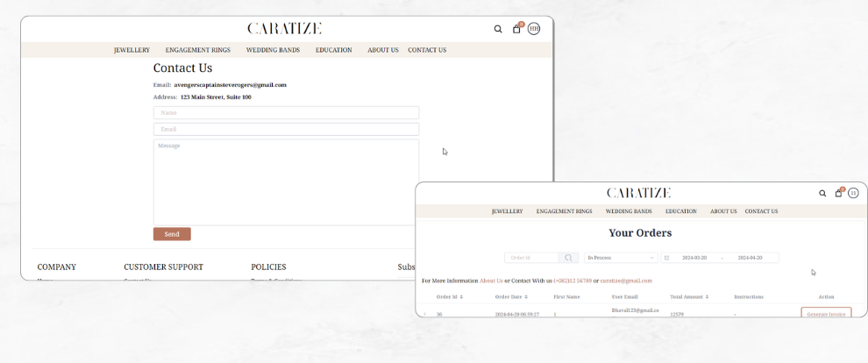
Task: Open Engagement Rings menu on the Contact Us page
Action: coord(197,50)
